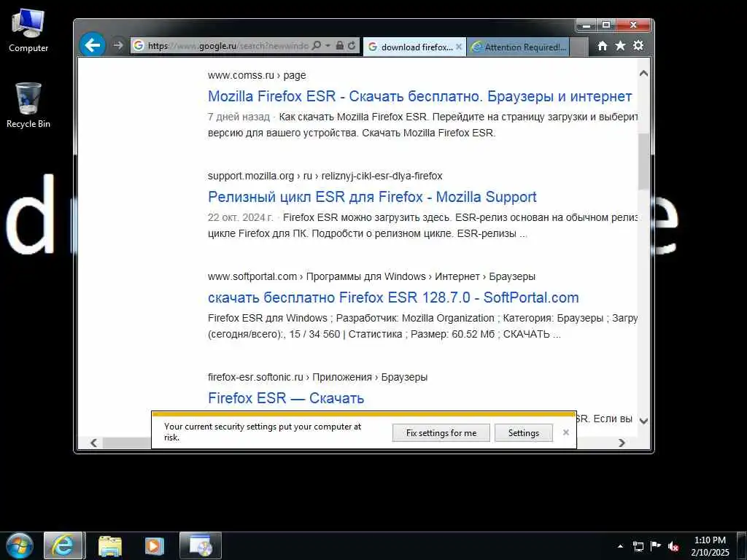747x560 pixels.
Task: Click the vertical scrollbar thumb
Action: coord(643,161)
